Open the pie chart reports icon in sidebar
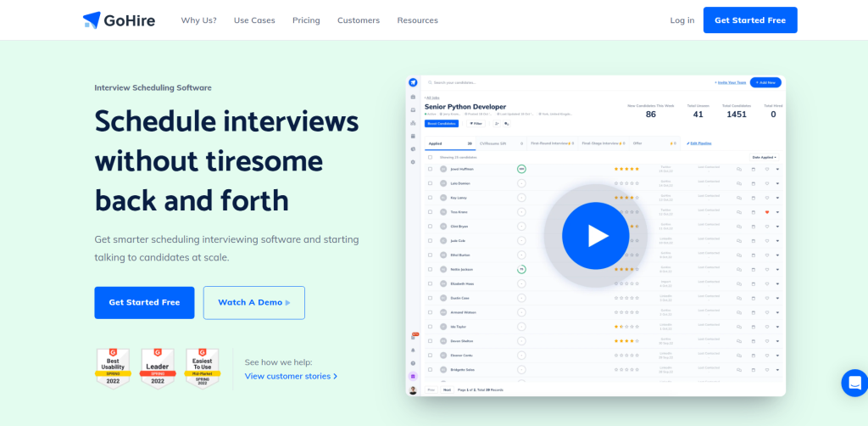The width and height of the screenshot is (868, 426). pyautogui.click(x=413, y=149)
